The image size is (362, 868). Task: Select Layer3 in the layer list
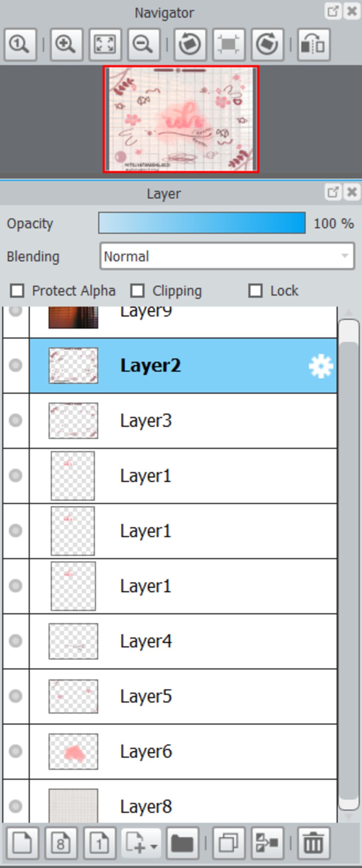tap(183, 421)
